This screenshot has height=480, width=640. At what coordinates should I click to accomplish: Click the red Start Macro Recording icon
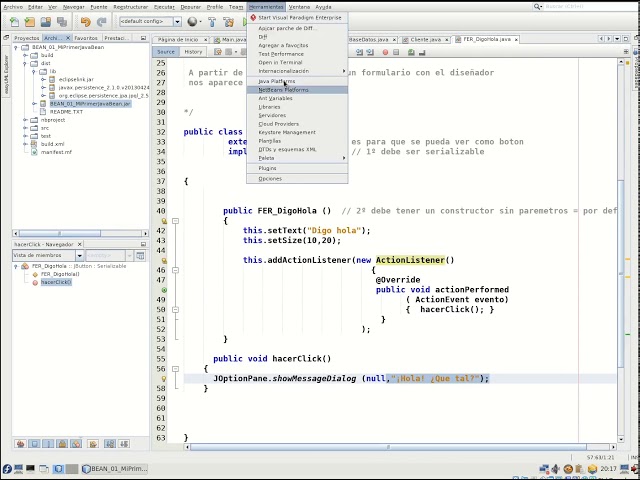coord(385,52)
